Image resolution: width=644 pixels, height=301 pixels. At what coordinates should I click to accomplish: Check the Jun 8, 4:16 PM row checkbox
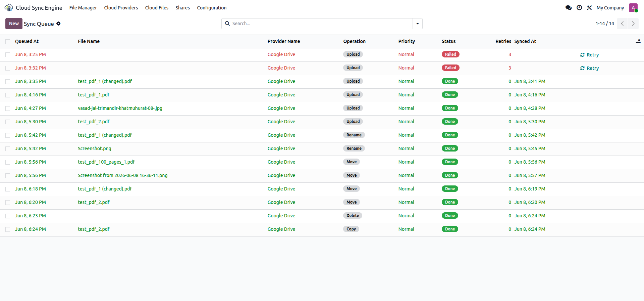click(x=8, y=95)
